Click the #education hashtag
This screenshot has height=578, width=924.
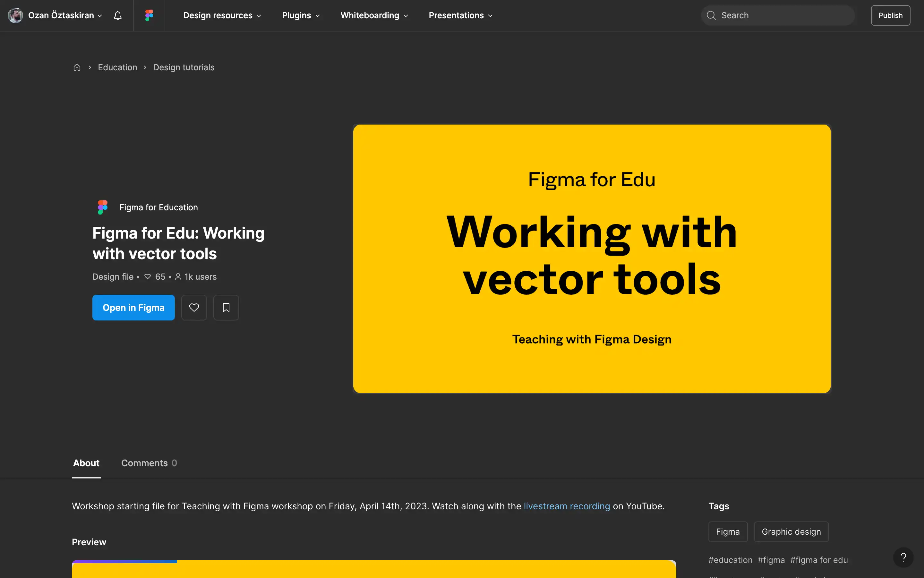731,560
